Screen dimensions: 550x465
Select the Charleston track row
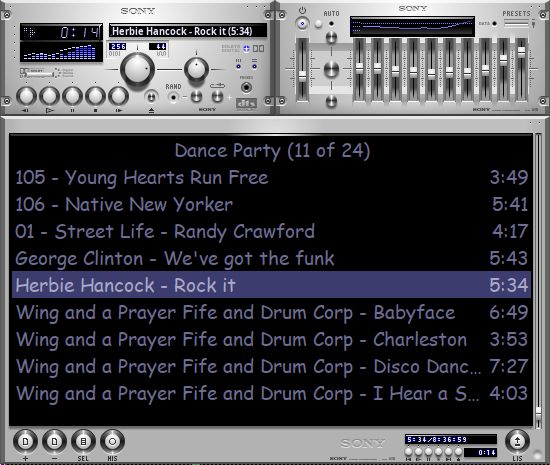[x=271, y=339]
